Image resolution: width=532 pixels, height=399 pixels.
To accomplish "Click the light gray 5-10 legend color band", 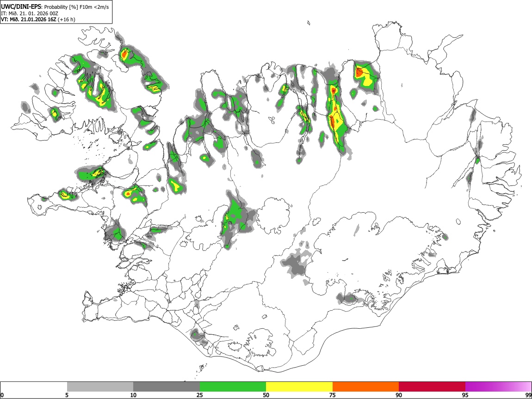I will coord(100,387).
